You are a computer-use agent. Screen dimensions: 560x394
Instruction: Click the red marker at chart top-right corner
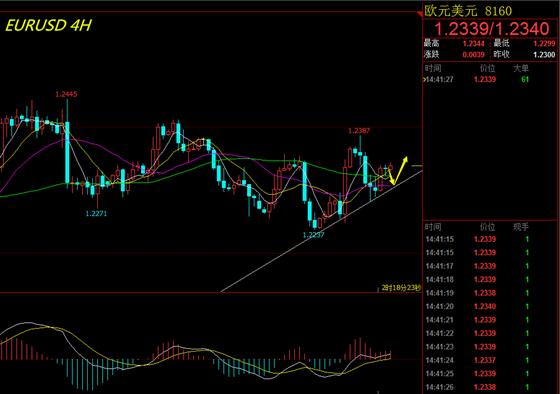point(419,13)
